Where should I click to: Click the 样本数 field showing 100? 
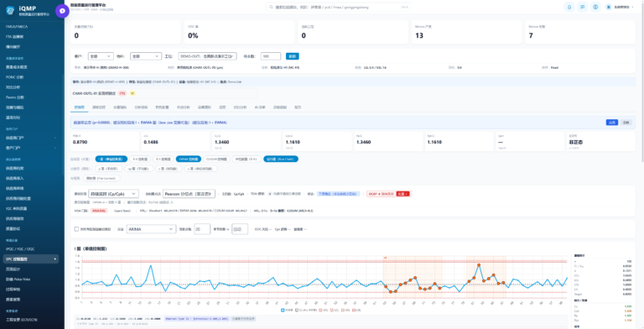[x=271, y=56]
